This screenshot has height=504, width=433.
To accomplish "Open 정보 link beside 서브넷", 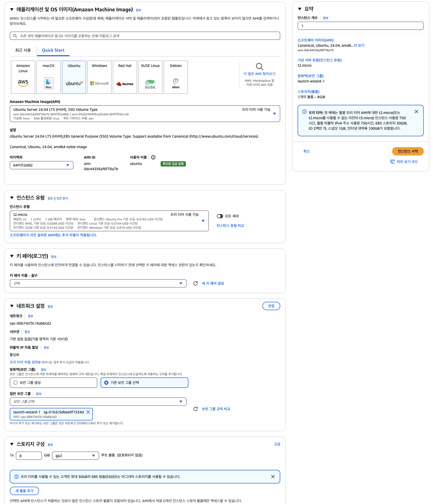I will pos(27,332).
